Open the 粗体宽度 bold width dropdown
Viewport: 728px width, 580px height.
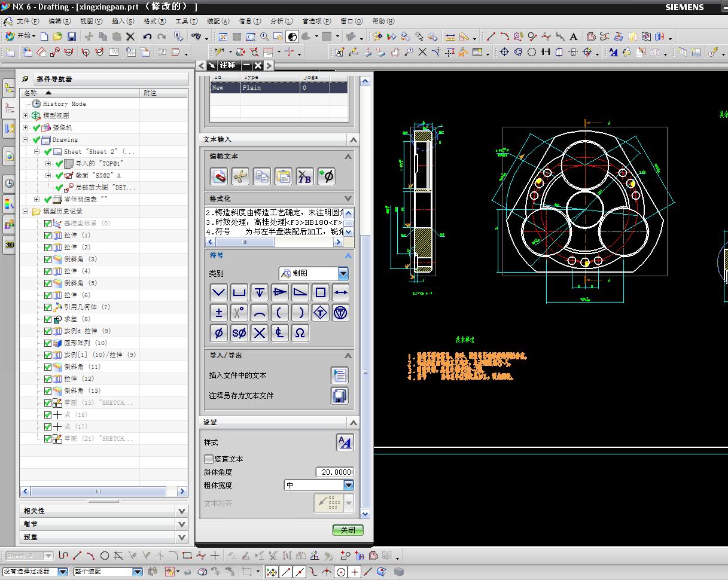click(x=348, y=486)
